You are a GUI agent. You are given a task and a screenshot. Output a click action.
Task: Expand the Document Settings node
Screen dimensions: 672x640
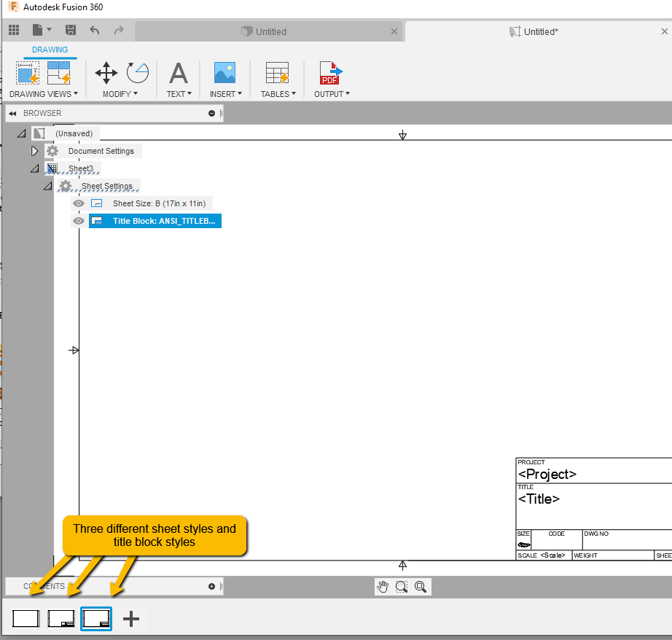pyautogui.click(x=34, y=151)
